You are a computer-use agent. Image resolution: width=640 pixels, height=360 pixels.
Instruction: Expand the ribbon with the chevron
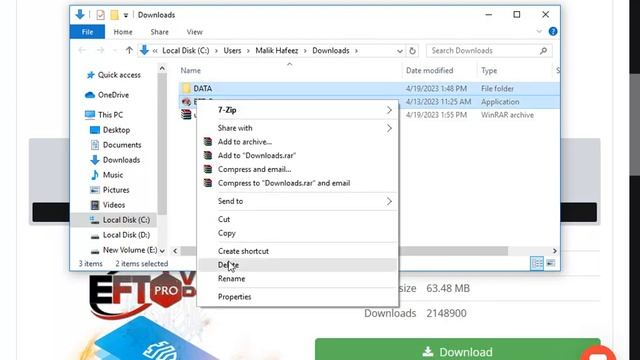[x=539, y=31]
